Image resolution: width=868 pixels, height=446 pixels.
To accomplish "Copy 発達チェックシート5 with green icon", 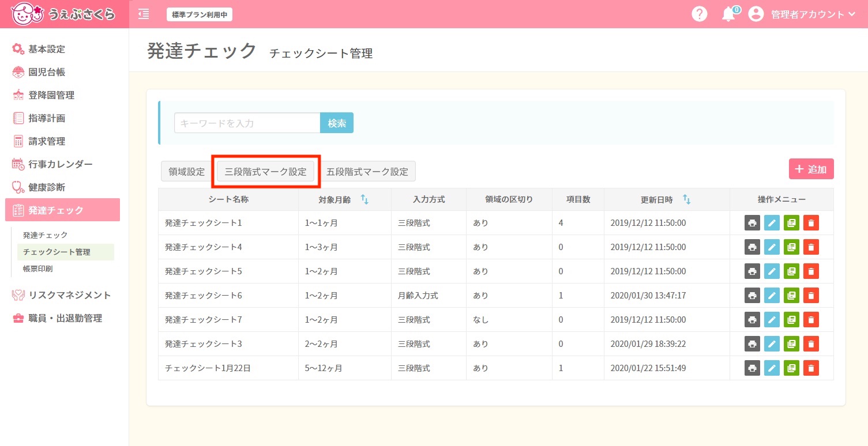I will point(791,271).
